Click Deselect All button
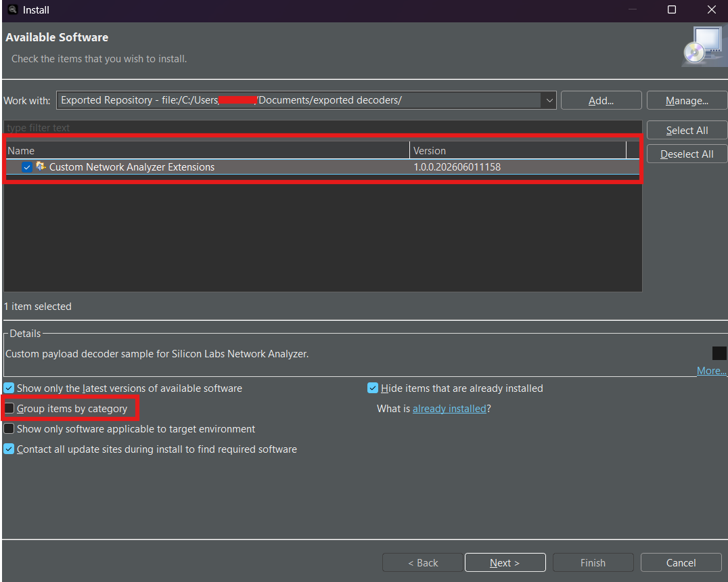This screenshot has width=728, height=582. [687, 154]
